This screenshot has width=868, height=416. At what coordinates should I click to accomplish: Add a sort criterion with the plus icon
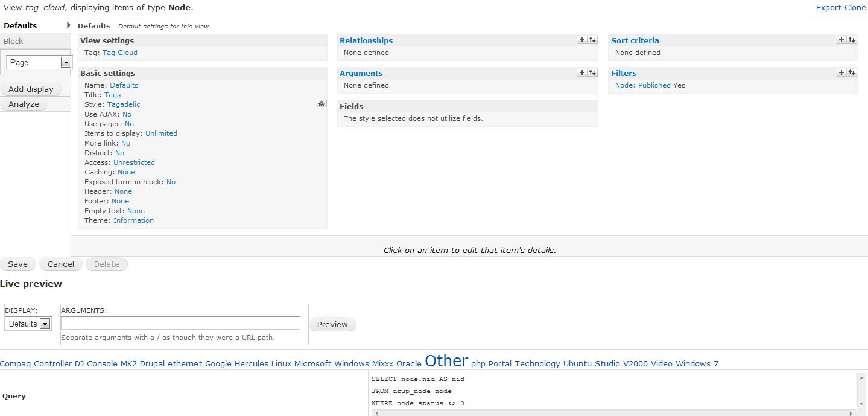coord(841,40)
